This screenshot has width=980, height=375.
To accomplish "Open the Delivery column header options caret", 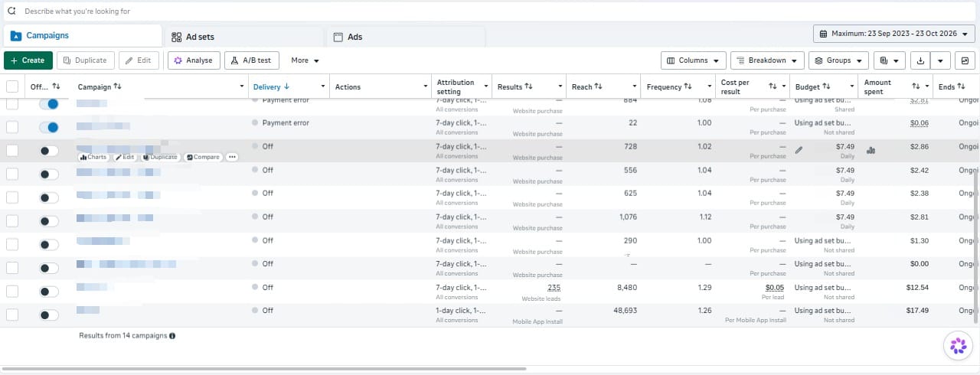I will tap(323, 87).
